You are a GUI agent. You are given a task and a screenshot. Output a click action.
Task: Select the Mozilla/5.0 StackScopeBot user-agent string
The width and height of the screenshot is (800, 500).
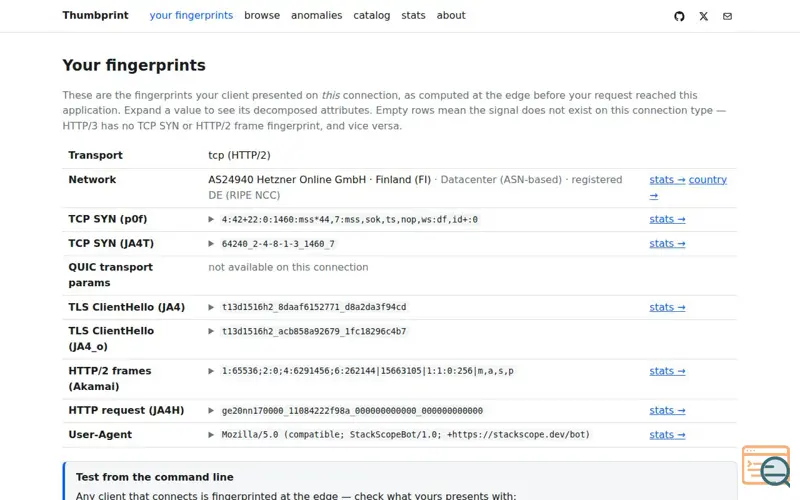(x=406, y=435)
